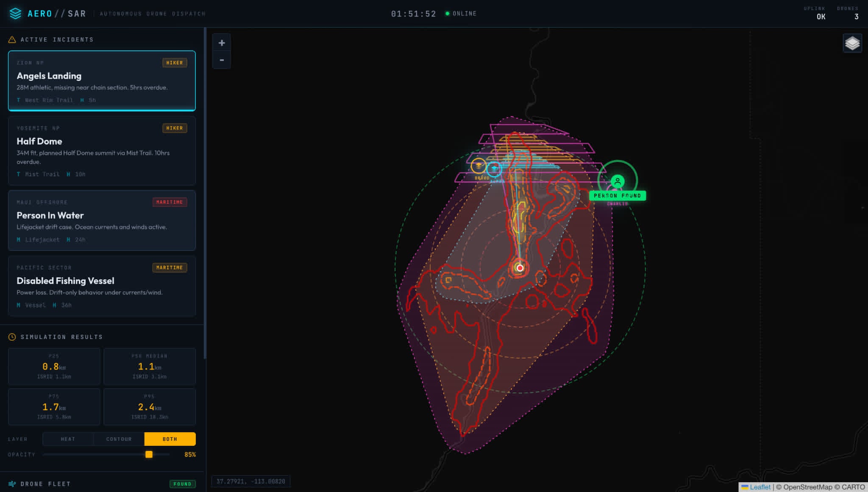Click the Bravo drone marker on map
This screenshot has height=492, width=868.
point(479,166)
